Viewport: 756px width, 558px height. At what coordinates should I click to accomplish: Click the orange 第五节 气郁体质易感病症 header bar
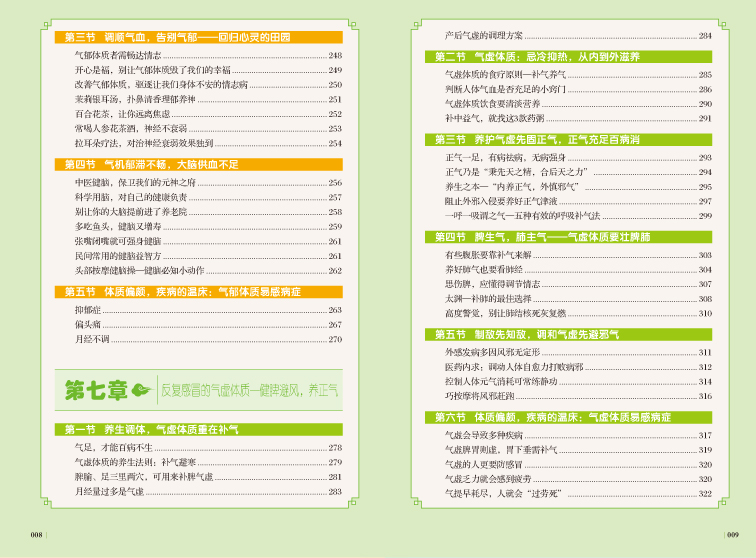click(x=190, y=291)
